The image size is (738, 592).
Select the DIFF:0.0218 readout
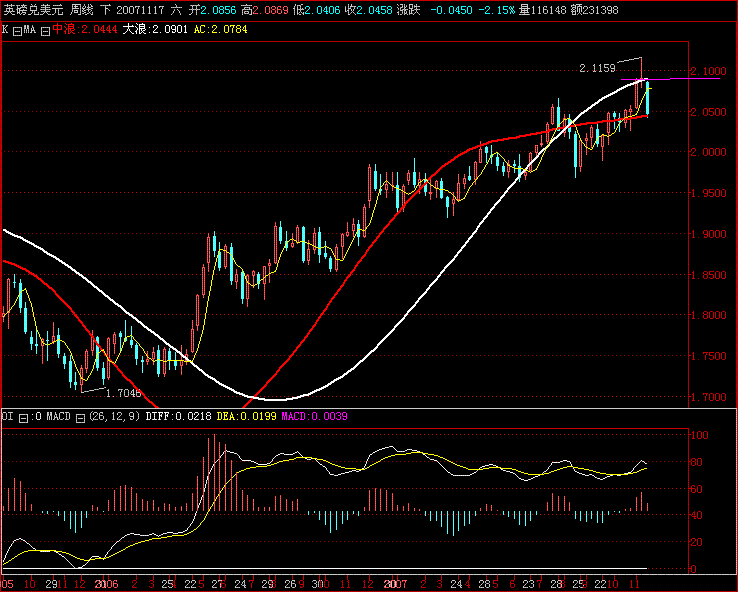click(x=172, y=416)
